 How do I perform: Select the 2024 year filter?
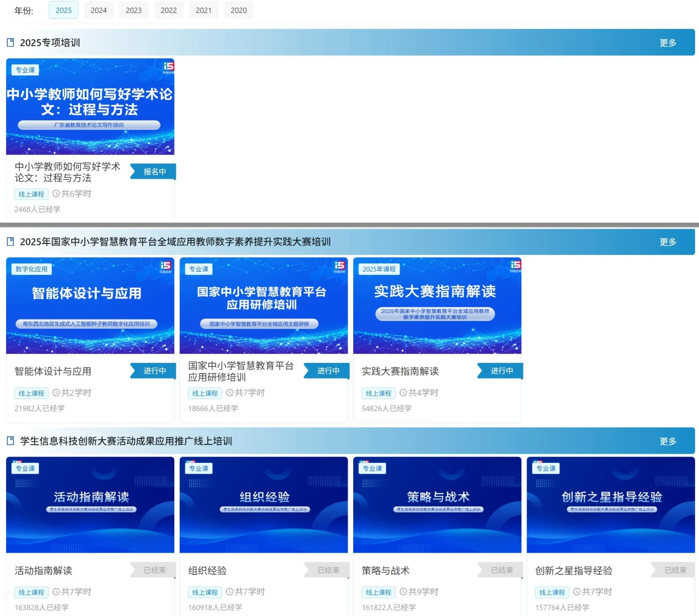[x=99, y=10]
